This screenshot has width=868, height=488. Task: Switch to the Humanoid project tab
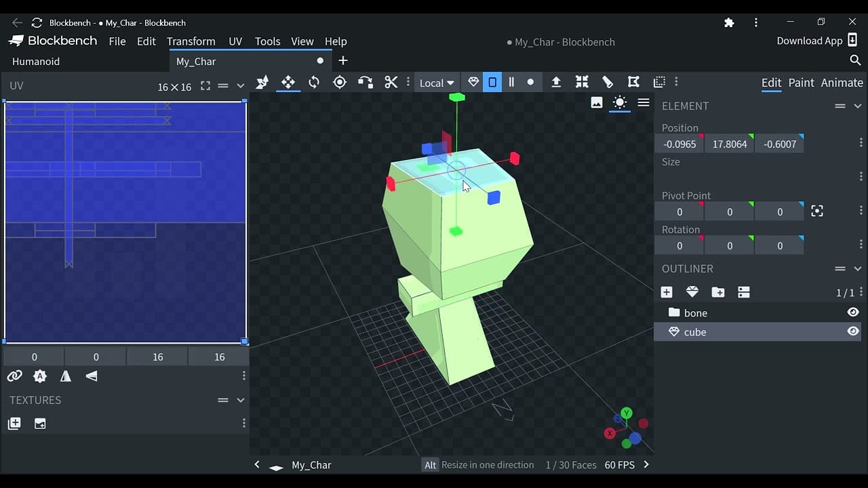36,61
